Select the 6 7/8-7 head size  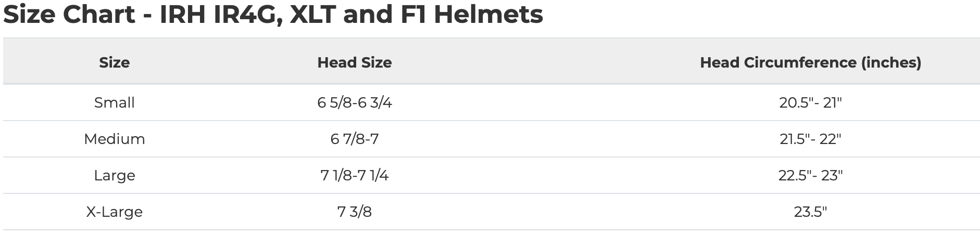coord(354,139)
